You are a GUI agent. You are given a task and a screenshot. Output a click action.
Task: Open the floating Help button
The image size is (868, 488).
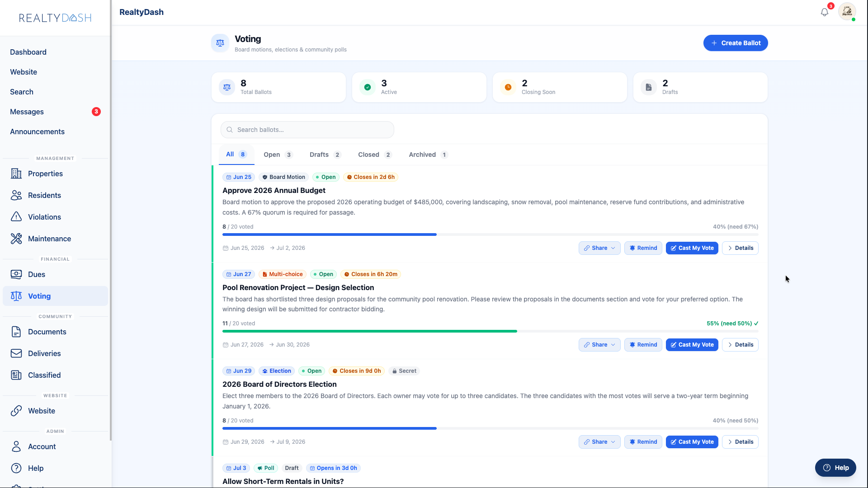(835, 468)
